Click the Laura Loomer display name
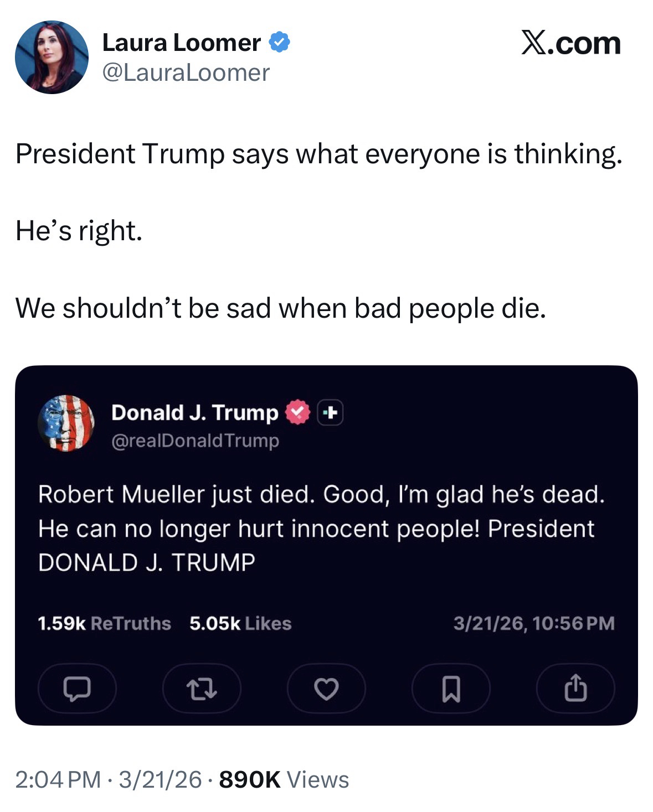 coord(181,43)
